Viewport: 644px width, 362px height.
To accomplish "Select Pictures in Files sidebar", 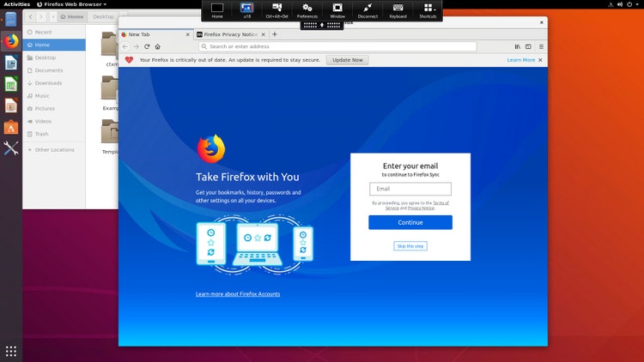I will pyautogui.click(x=54, y=108).
